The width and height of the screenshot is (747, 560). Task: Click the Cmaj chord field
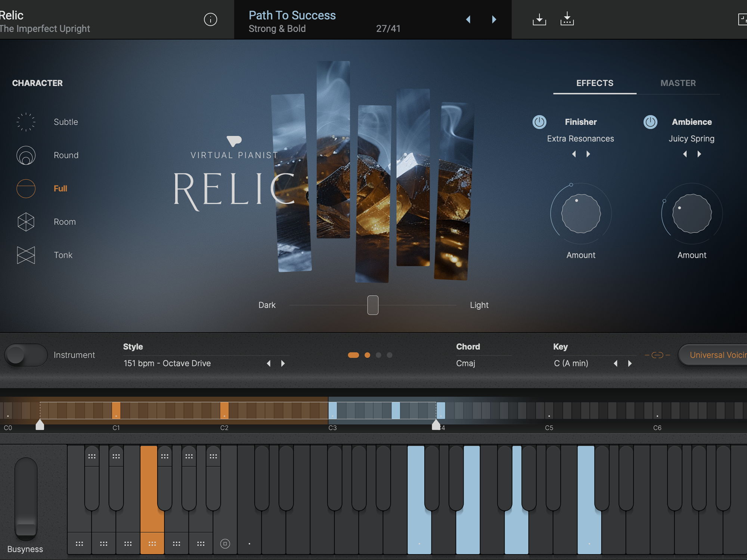pos(465,363)
